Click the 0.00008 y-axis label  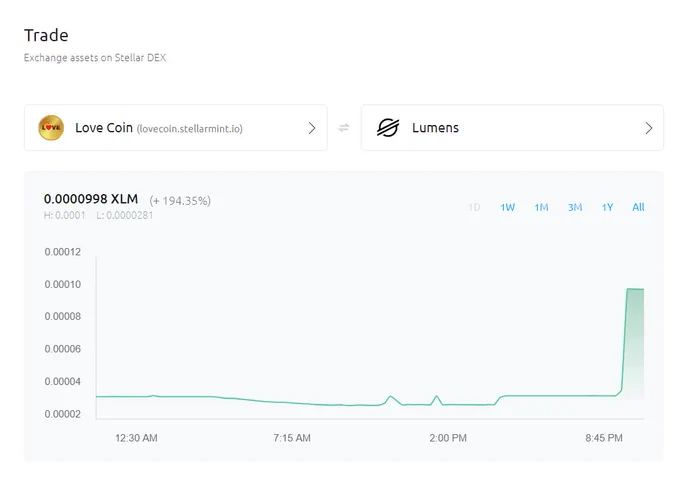pos(62,317)
